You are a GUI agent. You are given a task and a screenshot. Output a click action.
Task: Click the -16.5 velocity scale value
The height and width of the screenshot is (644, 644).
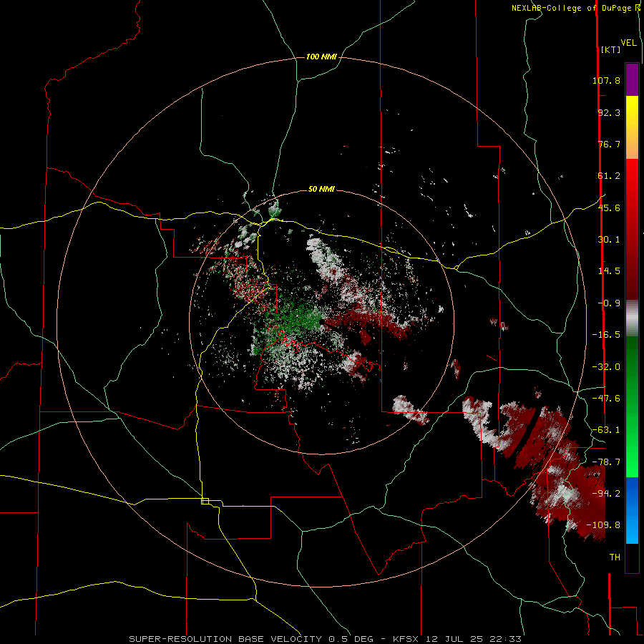606,335
